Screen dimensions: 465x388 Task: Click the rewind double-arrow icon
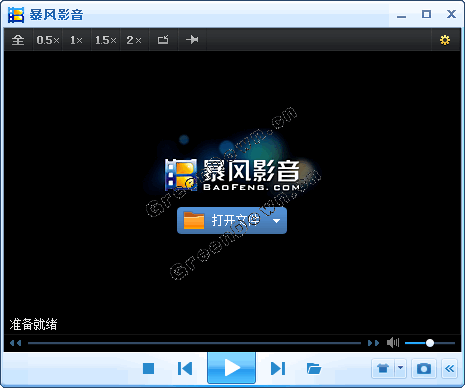(15, 343)
